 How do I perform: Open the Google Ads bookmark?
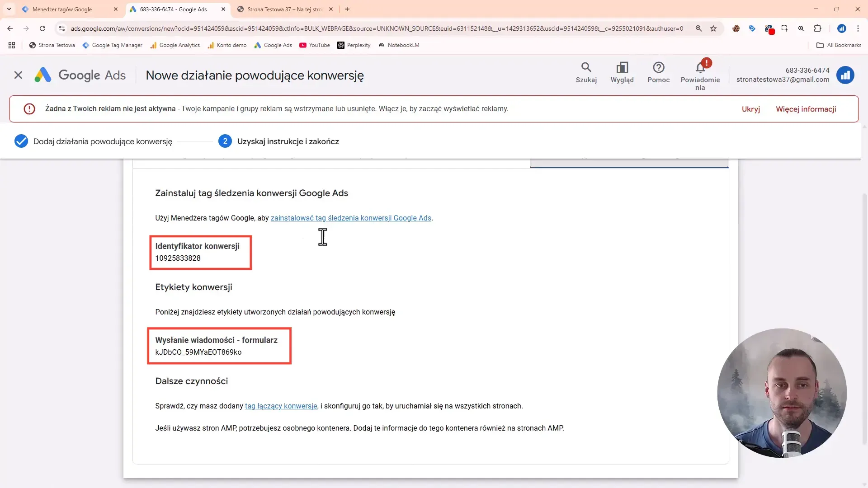(x=273, y=45)
